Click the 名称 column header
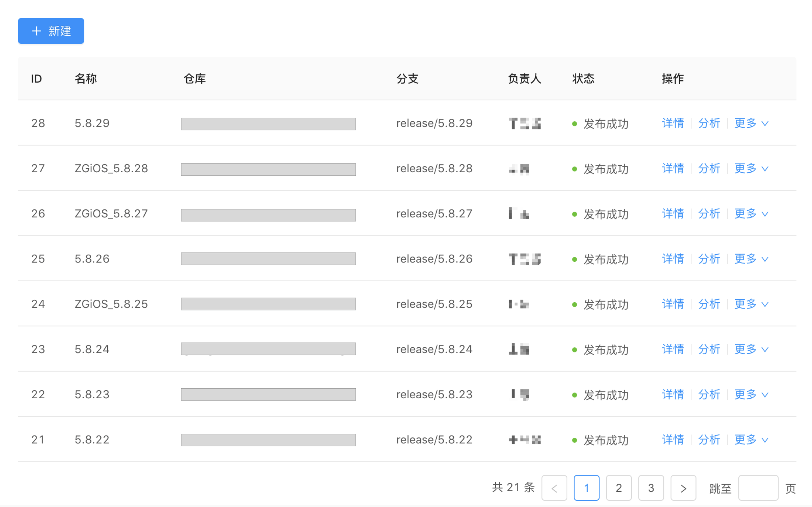This screenshot has height=507, width=812. [86, 78]
